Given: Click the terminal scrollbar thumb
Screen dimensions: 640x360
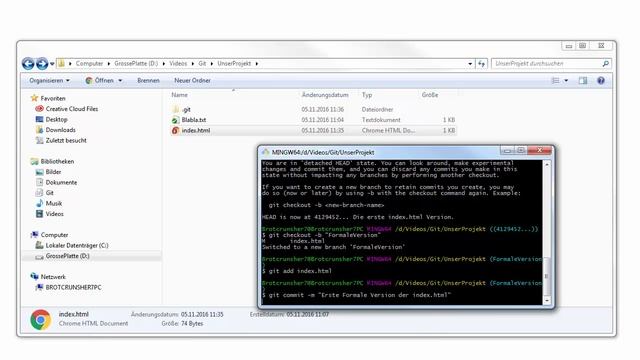Looking at the screenshot, I should [x=547, y=277].
